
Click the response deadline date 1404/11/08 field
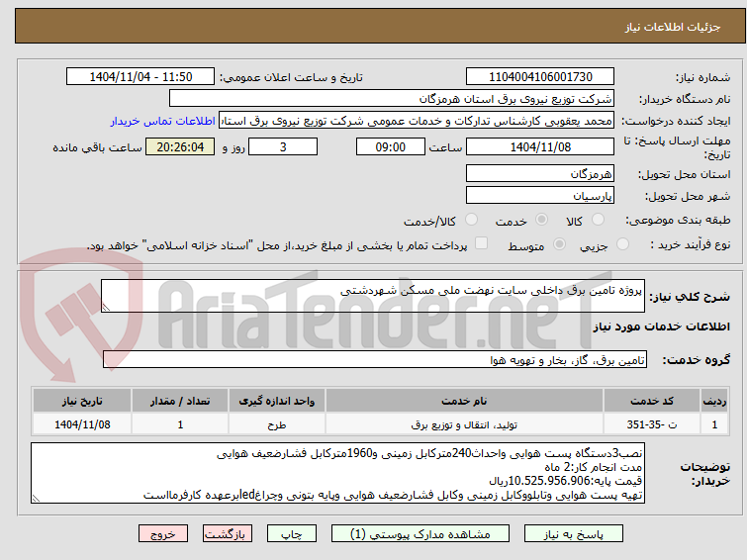click(540, 146)
